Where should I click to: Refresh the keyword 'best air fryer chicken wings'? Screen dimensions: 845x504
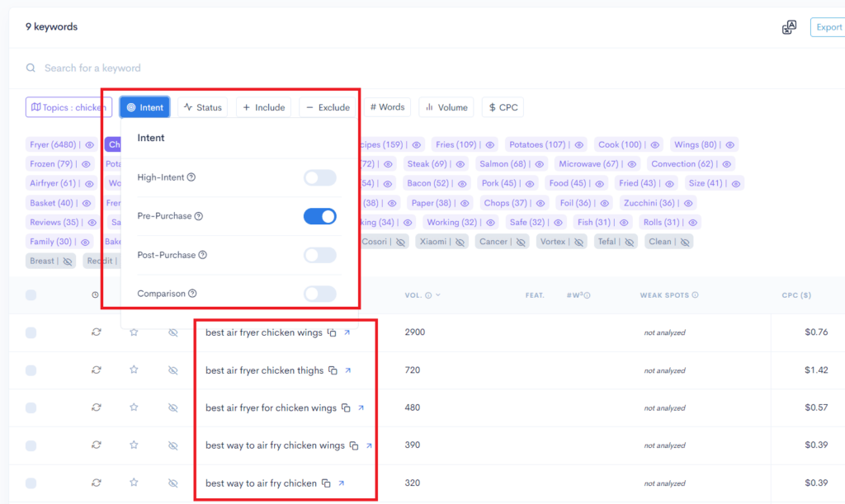97,332
